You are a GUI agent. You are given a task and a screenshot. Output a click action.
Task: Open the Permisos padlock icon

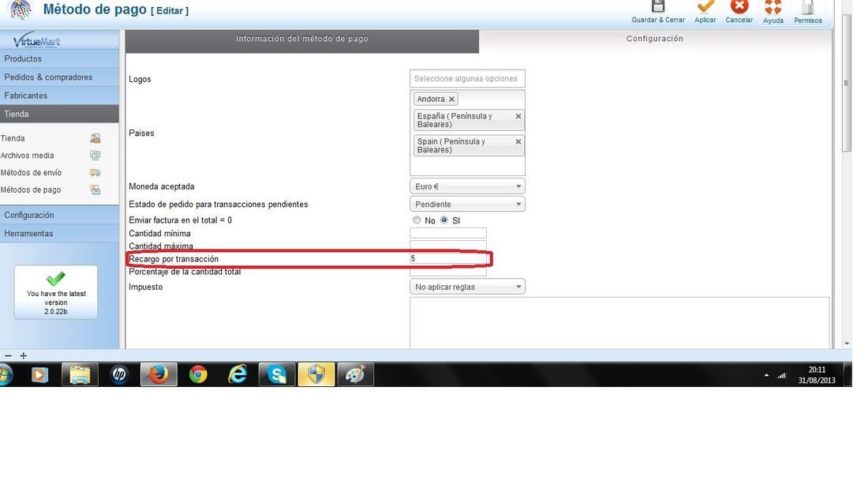[808, 6]
